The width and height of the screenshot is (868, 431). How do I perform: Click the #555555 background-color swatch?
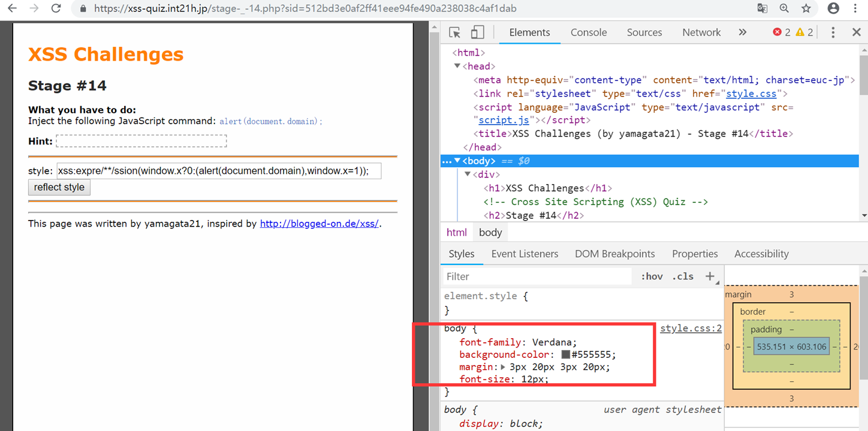point(565,354)
